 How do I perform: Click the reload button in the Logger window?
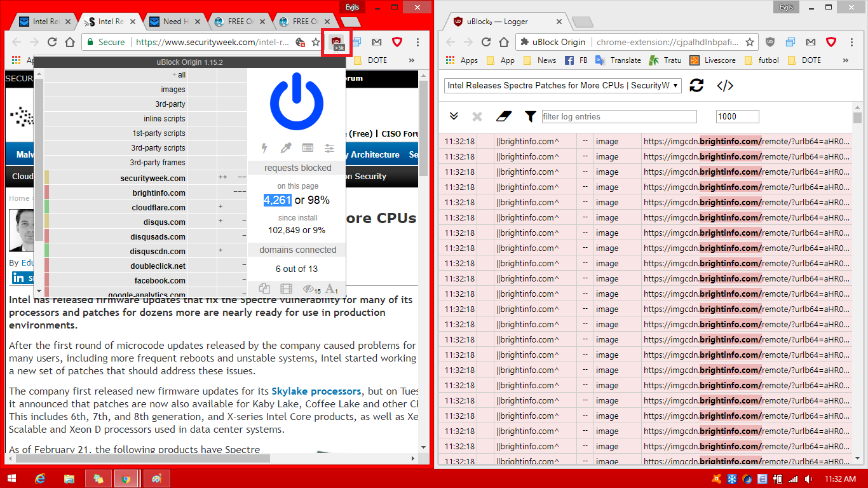[x=486, y=42]
